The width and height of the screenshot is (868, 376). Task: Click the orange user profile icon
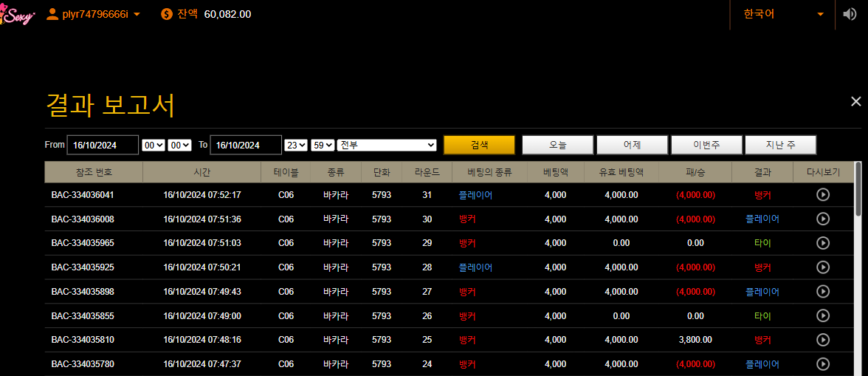tap(52, 14)
